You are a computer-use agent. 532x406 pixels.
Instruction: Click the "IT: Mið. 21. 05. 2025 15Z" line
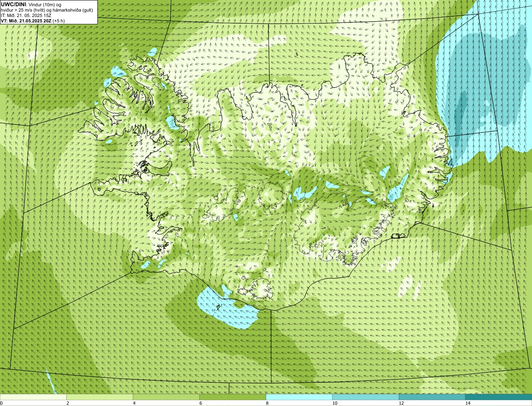[x=27, y=15]
